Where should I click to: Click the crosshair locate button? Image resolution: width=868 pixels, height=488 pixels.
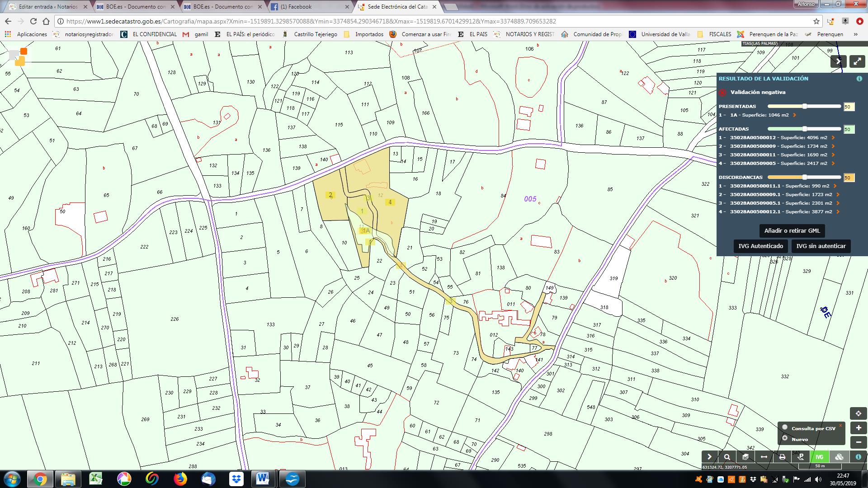coord(858,413)
